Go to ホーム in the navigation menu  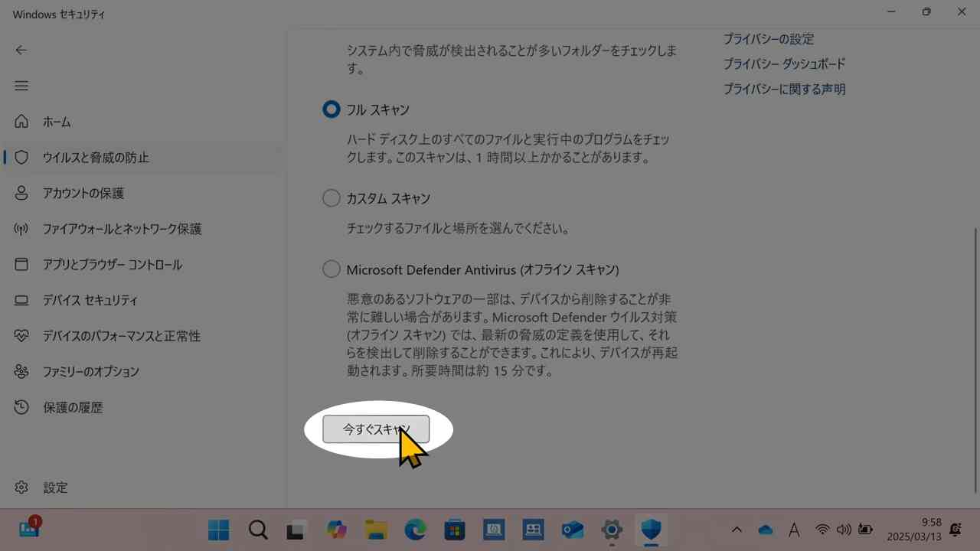(x=57, y=121)
